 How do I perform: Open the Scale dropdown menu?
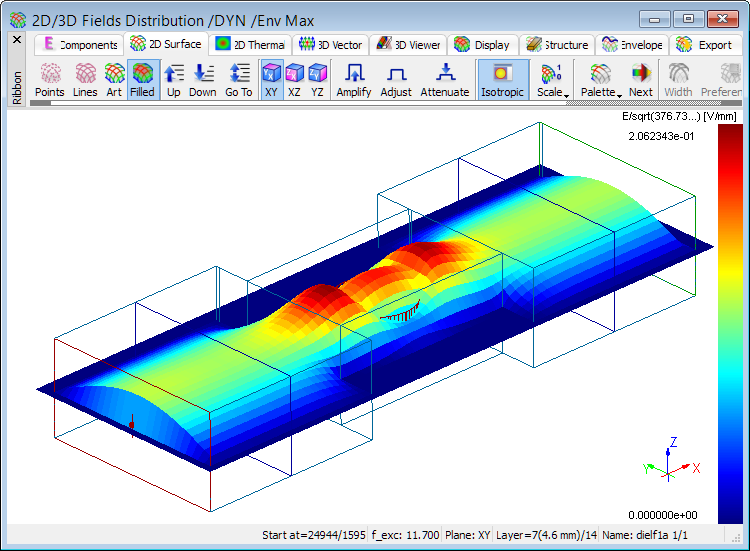pyautogui.click(x=551, y=80)
